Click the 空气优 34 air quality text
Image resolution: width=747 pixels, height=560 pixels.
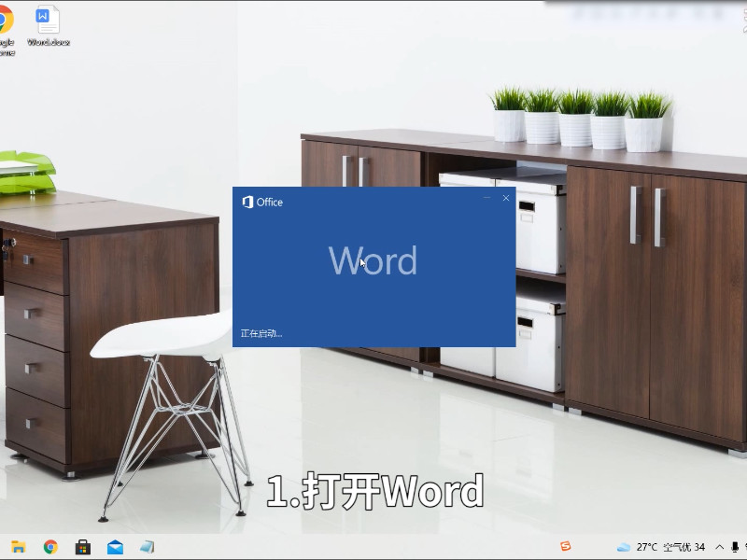(x=684, y=547)
